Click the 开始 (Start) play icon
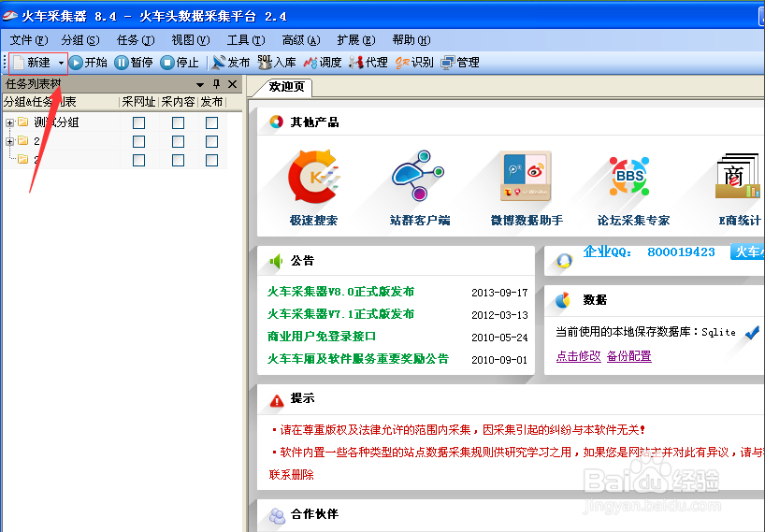 point(76,63)
